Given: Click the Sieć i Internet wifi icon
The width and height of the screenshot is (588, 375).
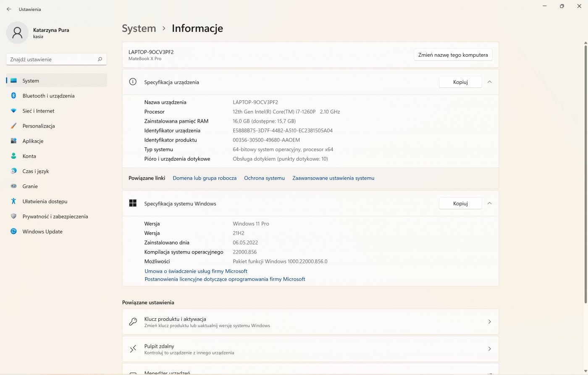Looking at the screenshot, I should click(x=13, y=111).
